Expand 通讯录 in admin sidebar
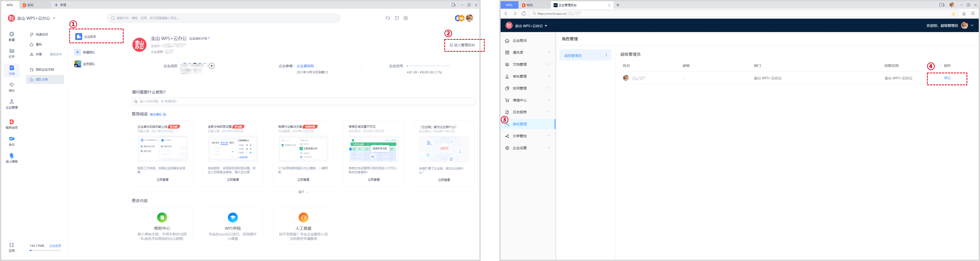This screenshot has height=261, width=980. point(528,52)
